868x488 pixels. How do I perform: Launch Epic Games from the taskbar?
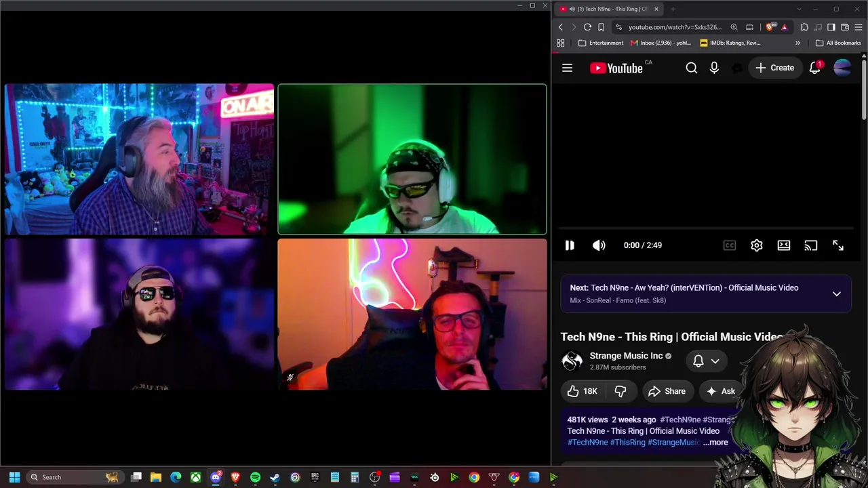coord(315,477)
